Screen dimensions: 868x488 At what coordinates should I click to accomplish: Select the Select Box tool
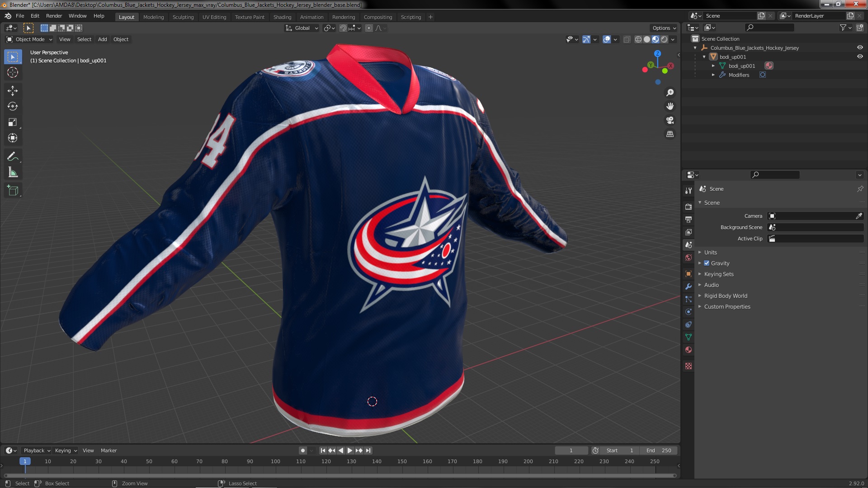[x=13, y=57]
